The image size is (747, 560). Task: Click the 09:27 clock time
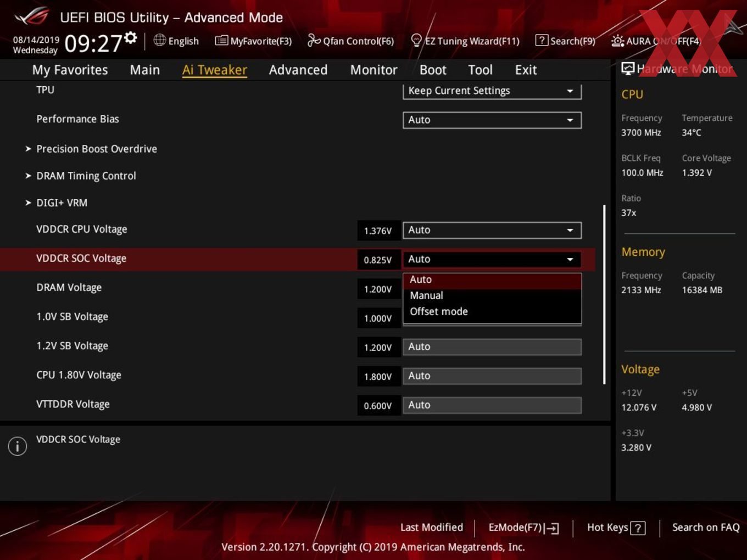[93, 43]
